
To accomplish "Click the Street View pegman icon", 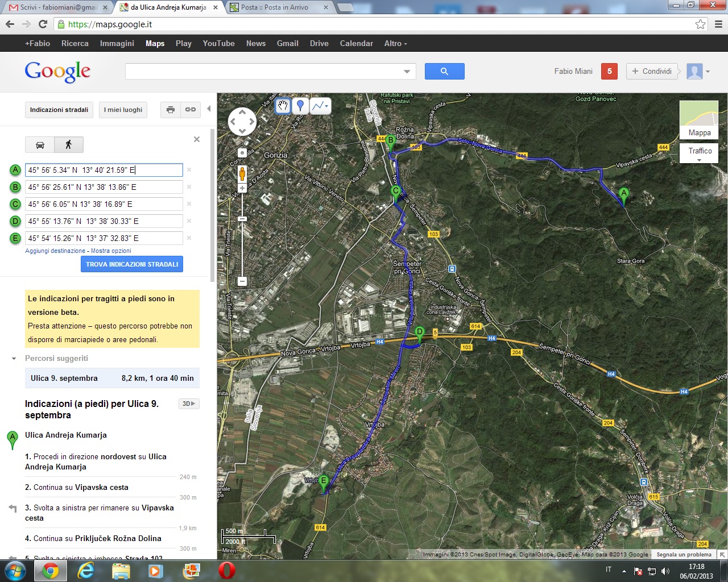I will (x=242, y=173).
